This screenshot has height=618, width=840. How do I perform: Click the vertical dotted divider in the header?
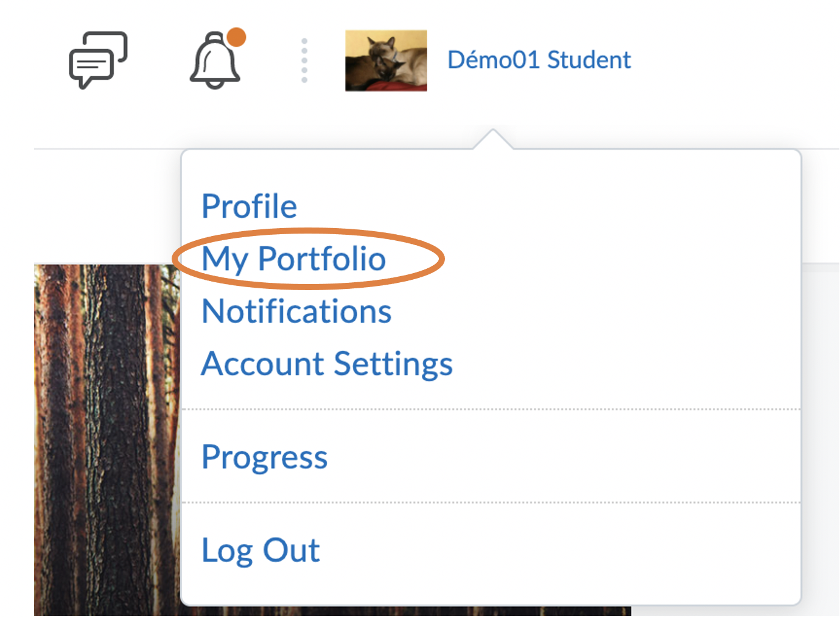point(304,60)
